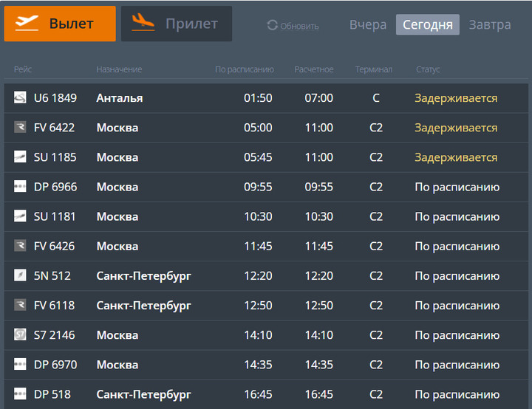Click the refresh arrows icon near Обновить

pyautogui.click(x=272, y=25)
